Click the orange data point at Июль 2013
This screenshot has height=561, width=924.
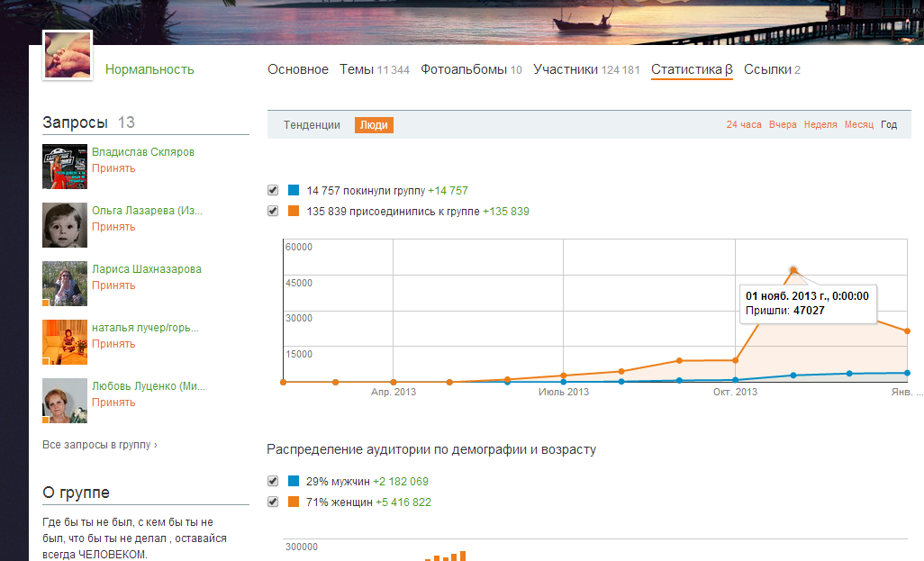[564, 376]
